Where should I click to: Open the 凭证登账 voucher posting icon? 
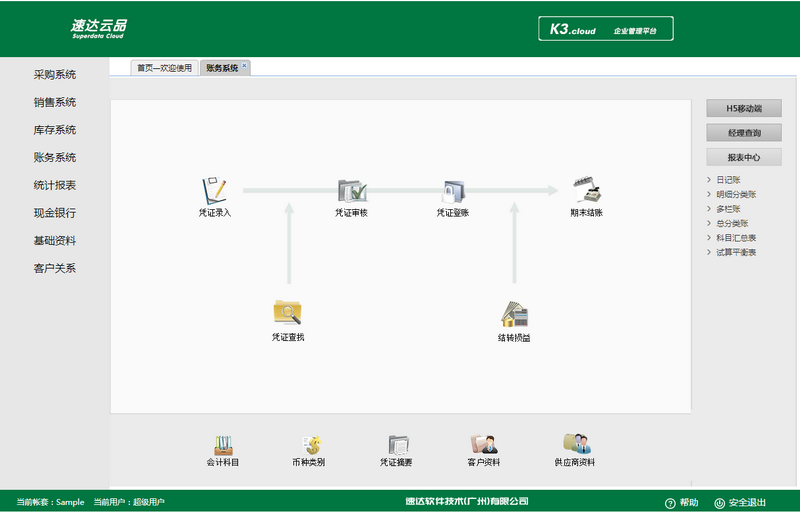[x=452, y=190]
